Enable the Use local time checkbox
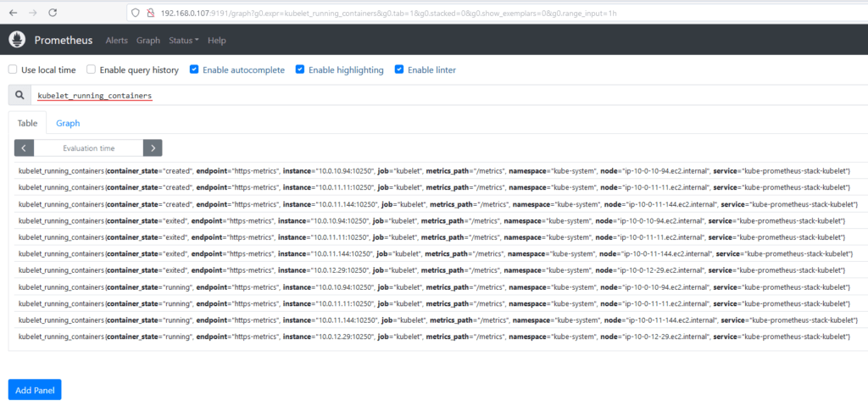The width and height of the screenshot is (868, 417). click(x=13, y=69)
